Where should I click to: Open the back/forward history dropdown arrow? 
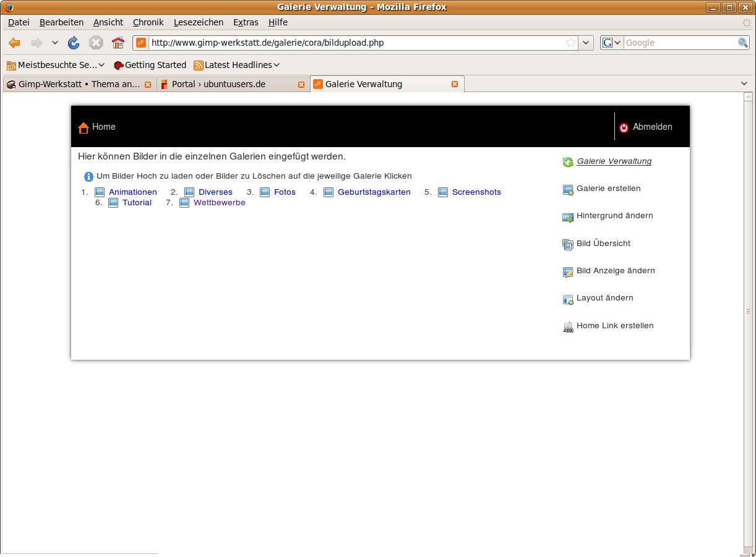[54, 43]
